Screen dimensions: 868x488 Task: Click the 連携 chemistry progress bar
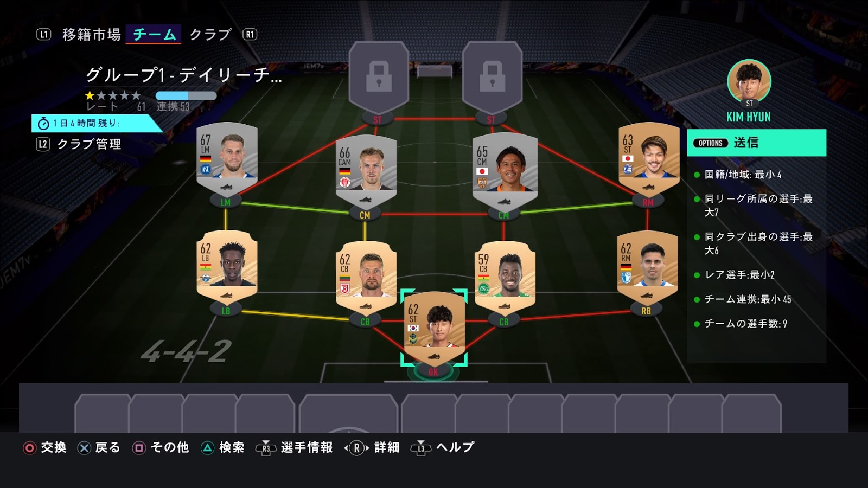pyautogui.click(x=186, y=96)
